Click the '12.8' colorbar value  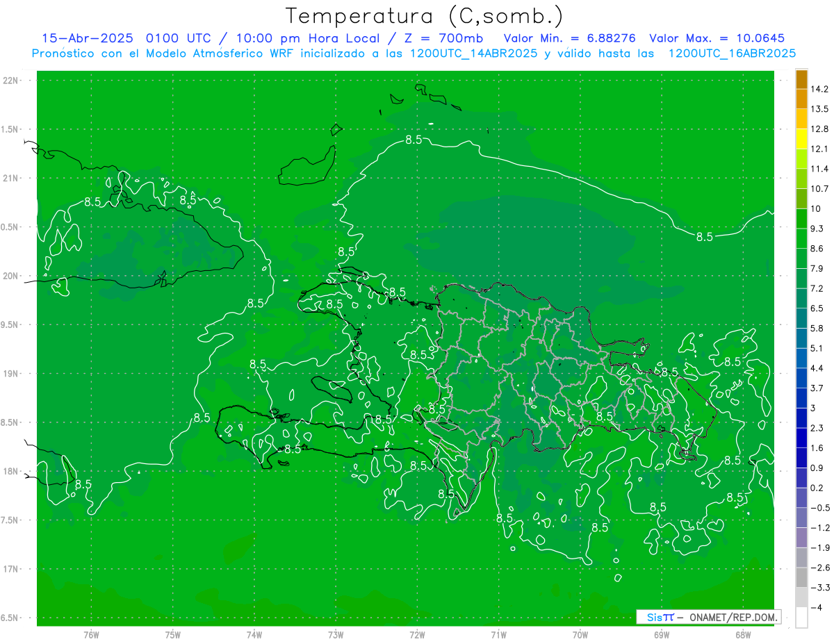(x=820, y=129)
